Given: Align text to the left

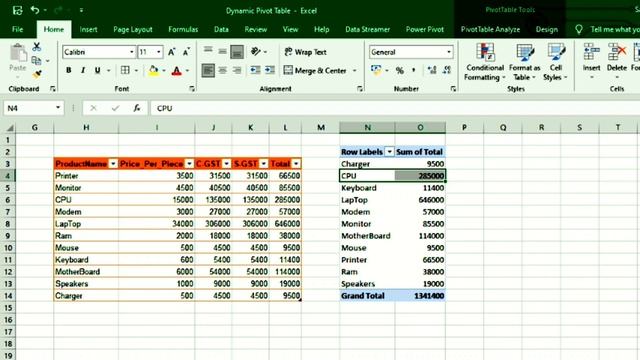Looking at the screenshot, I should click(x=208, y=70).
